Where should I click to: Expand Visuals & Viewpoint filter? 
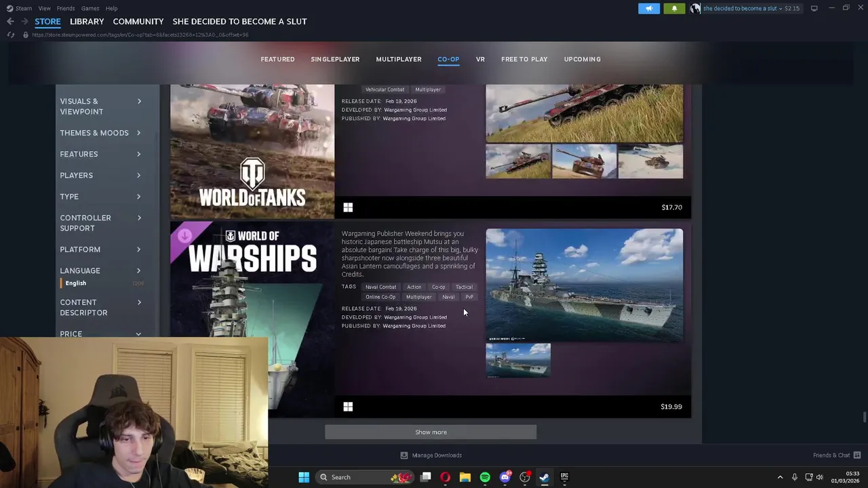coord(101,106)
